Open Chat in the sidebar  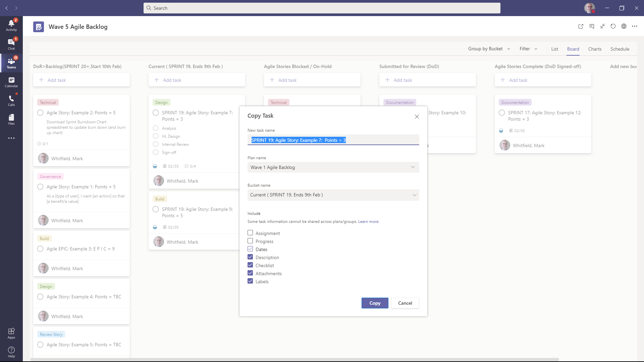tap(11, 44)
